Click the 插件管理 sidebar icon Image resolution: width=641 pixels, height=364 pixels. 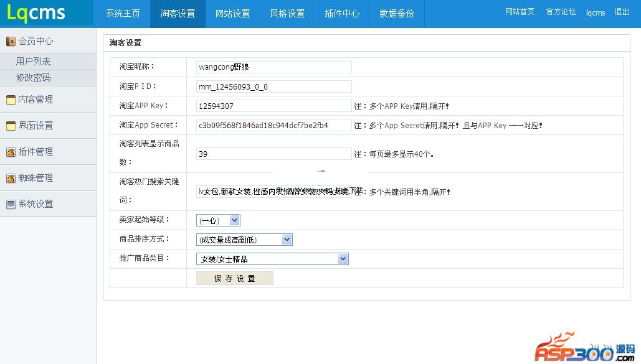(11, 152)
